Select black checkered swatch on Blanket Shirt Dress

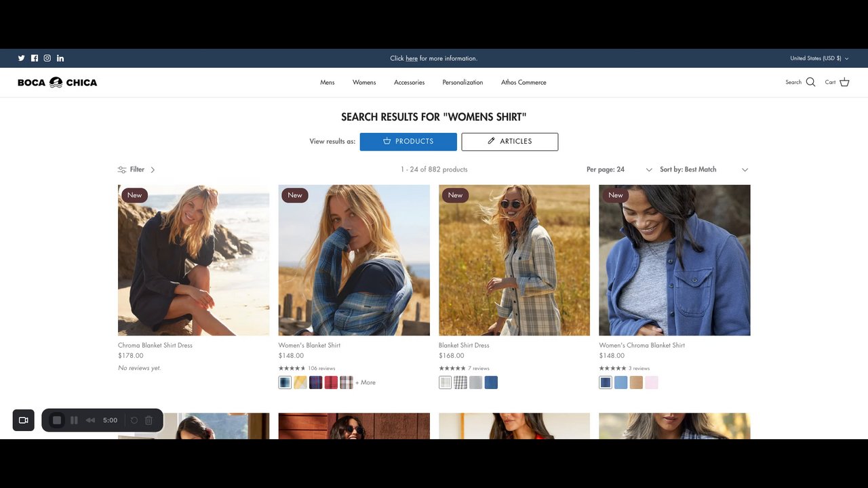coord(460,382)
